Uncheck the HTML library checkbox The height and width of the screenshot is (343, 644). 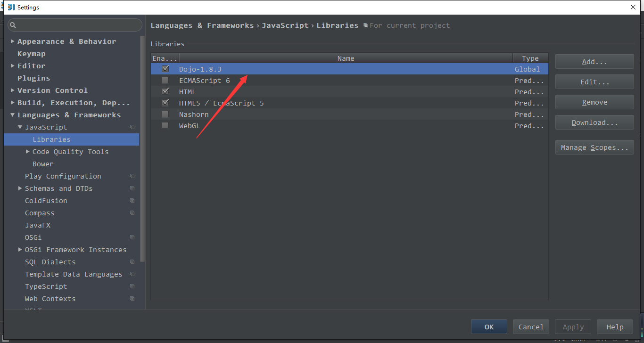pyautogui.click(x=165, y=91)
